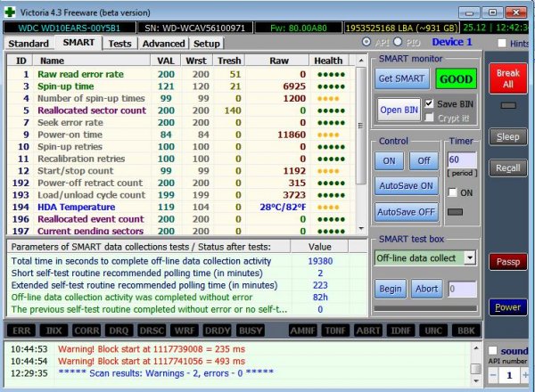This screenshot has height=392, width=535.
Task: Click the red Break All button
Action: [x=507, y=78]
